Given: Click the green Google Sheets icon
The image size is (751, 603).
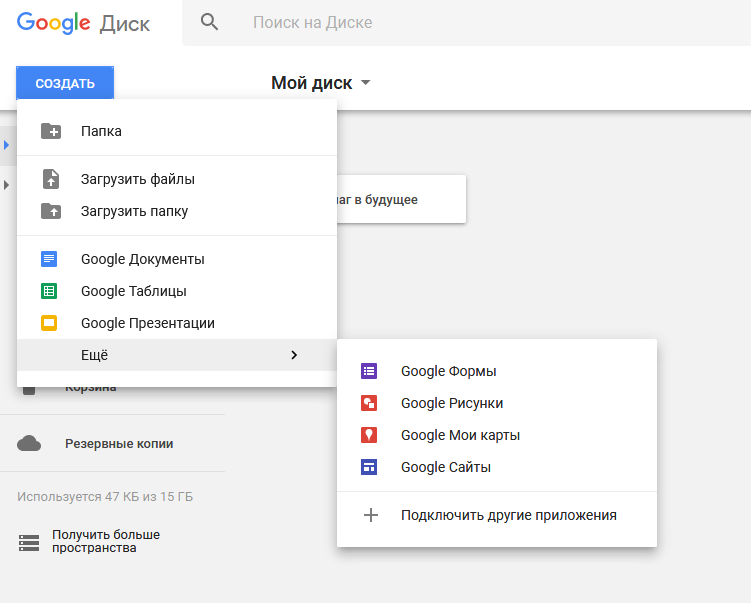Looking at the screenshot, I should (49, 291).
